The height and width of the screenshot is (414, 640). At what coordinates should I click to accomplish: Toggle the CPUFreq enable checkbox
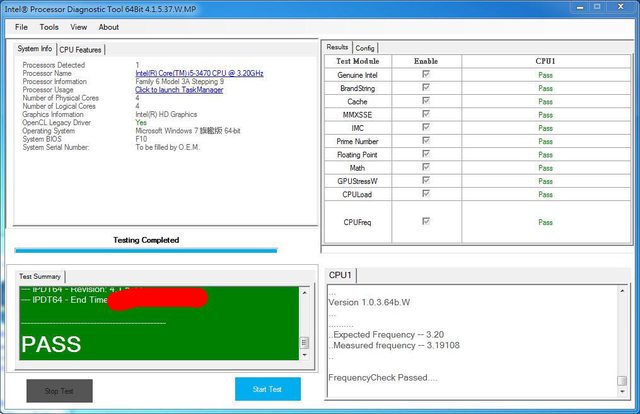(x=426, y=221)
